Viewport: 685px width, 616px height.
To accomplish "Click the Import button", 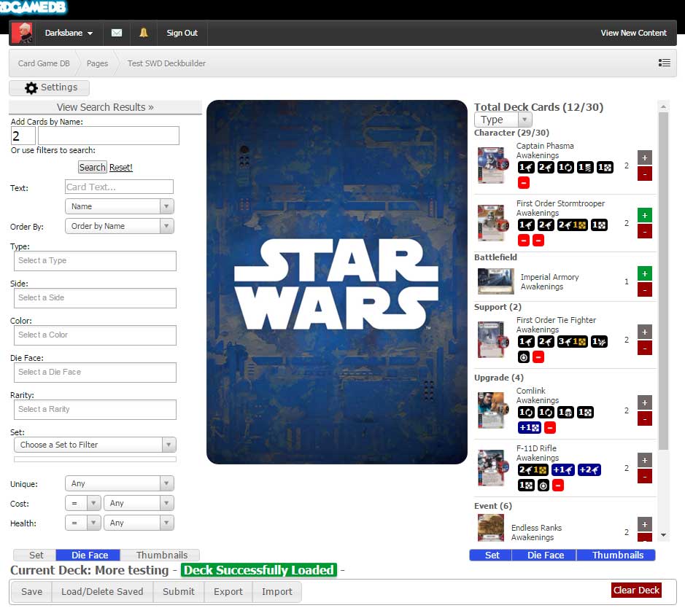I will 277,591.
